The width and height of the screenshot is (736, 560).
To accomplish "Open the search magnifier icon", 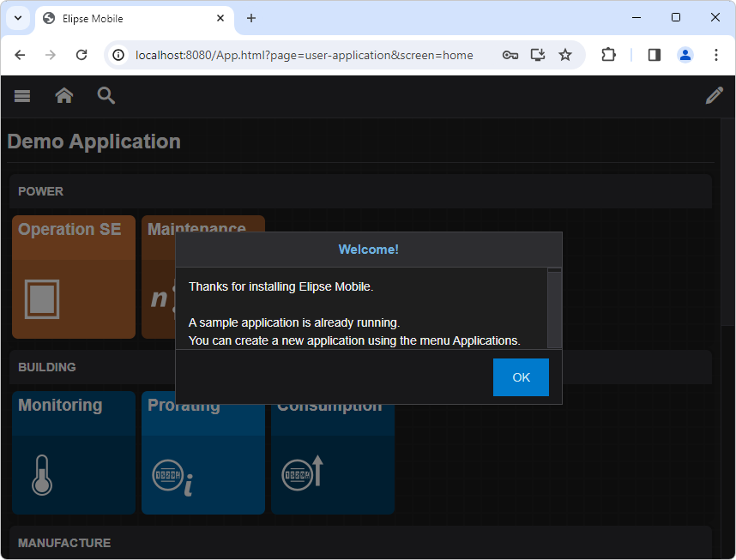I will pyautogui.click(x=106, y=96).
